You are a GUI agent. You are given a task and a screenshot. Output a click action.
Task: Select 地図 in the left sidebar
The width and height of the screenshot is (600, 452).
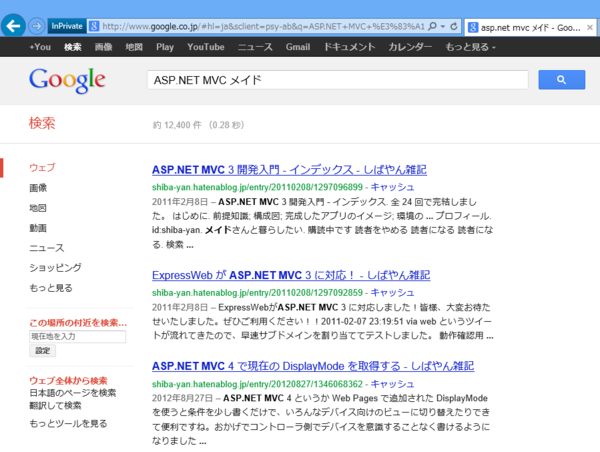pyautogui.click(x=38, y=208)
